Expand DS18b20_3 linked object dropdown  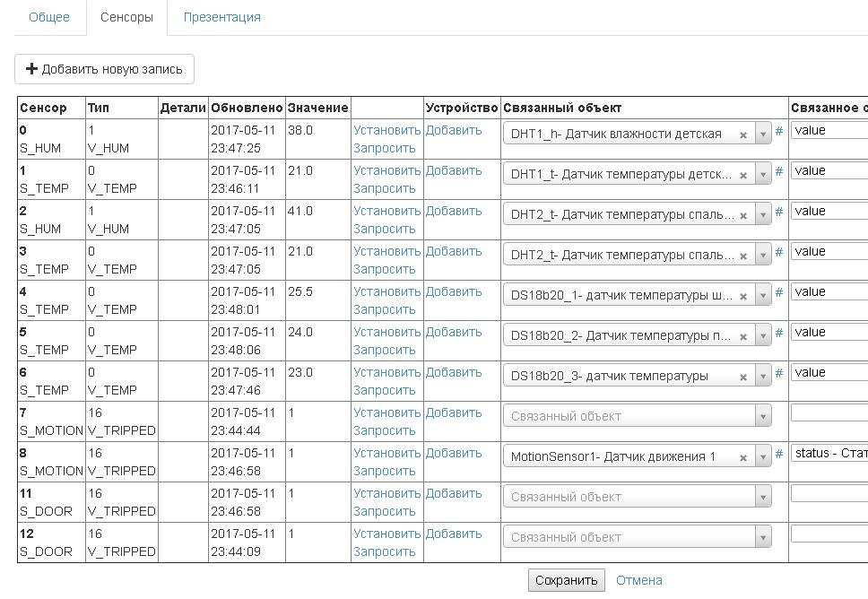[x=763, y=377]
